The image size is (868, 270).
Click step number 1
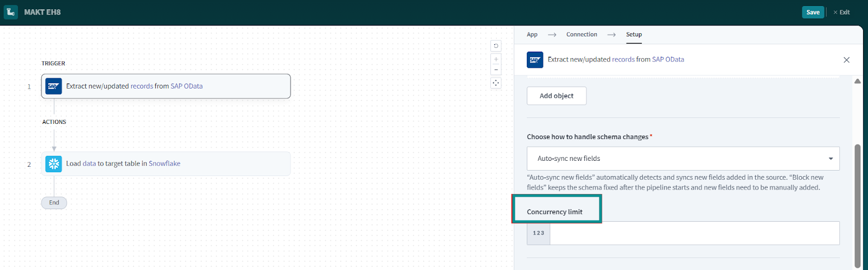tap(29, 87)
